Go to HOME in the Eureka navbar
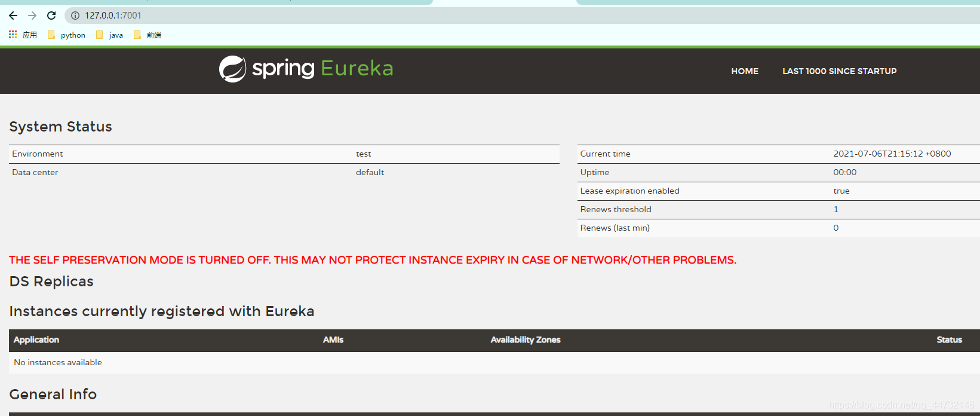The width and height of the screenshot is (980, 416). point(745,71)
